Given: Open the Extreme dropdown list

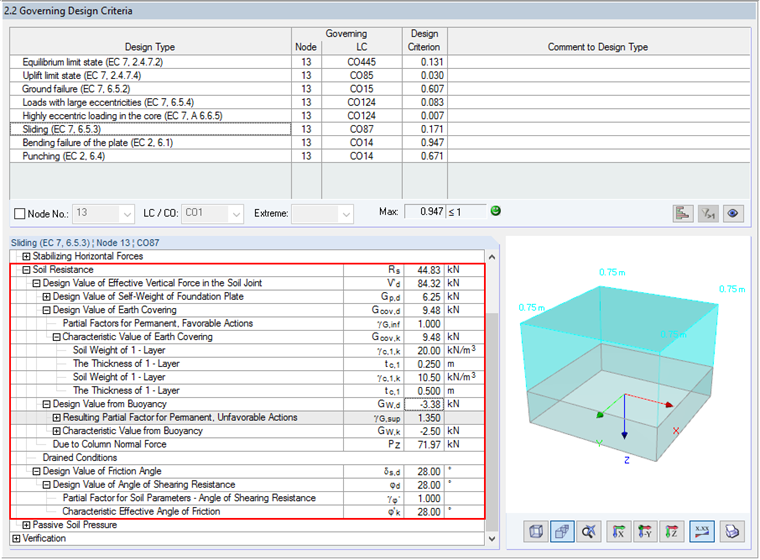Looking at the screenshot, I should (323, 213).
